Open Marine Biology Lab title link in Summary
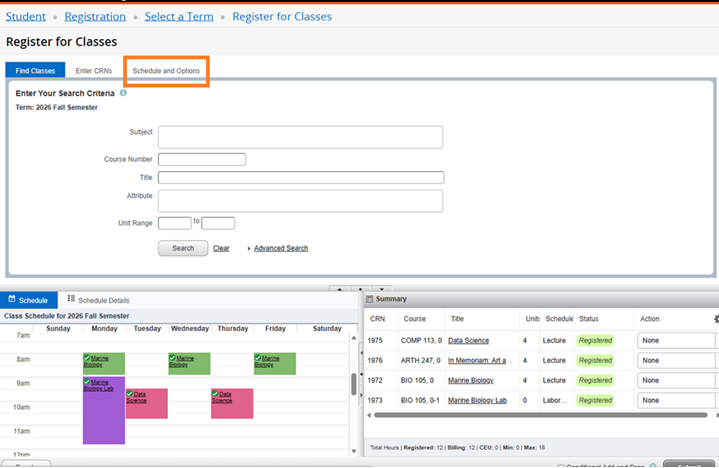Screen dimensions: 719x468 coord(477,400)
